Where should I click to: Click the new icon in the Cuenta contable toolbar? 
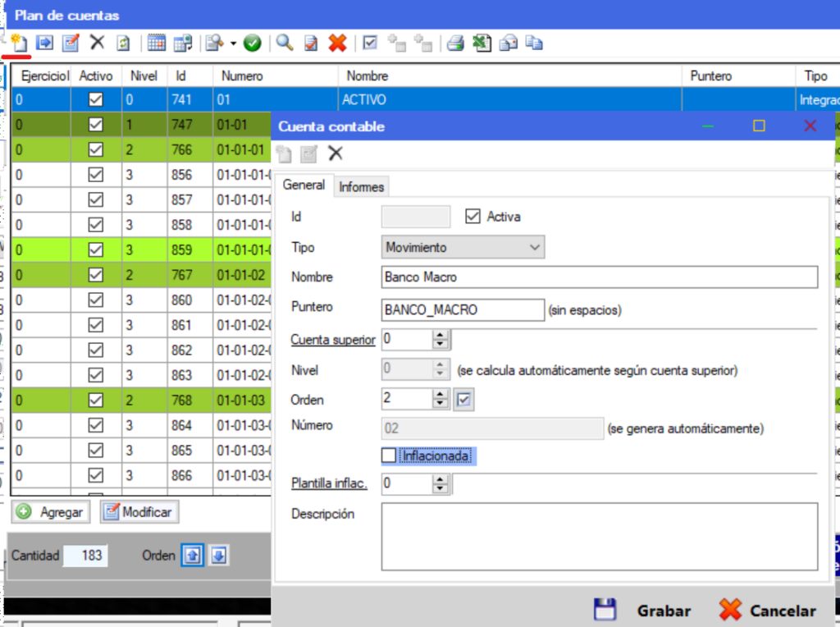284,154
